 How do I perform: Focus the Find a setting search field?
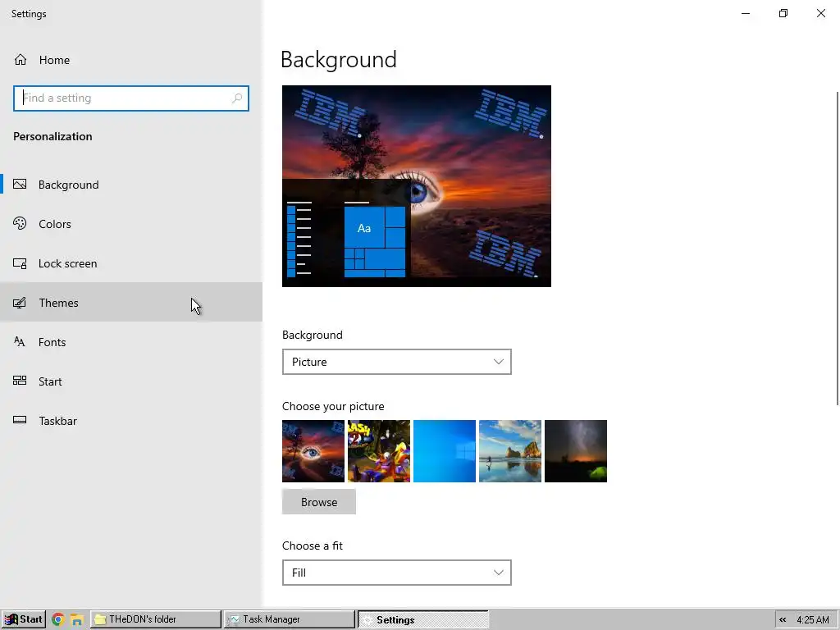131,98
